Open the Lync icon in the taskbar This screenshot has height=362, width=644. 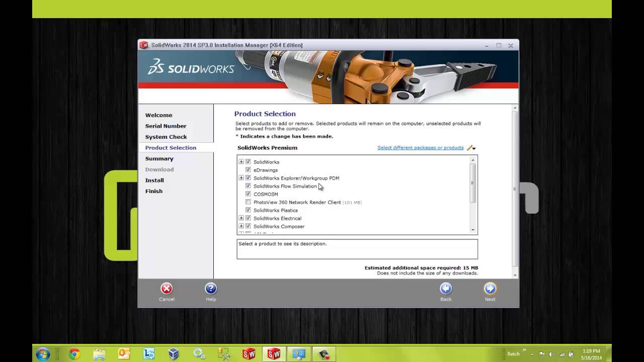[x=149, y=354]
